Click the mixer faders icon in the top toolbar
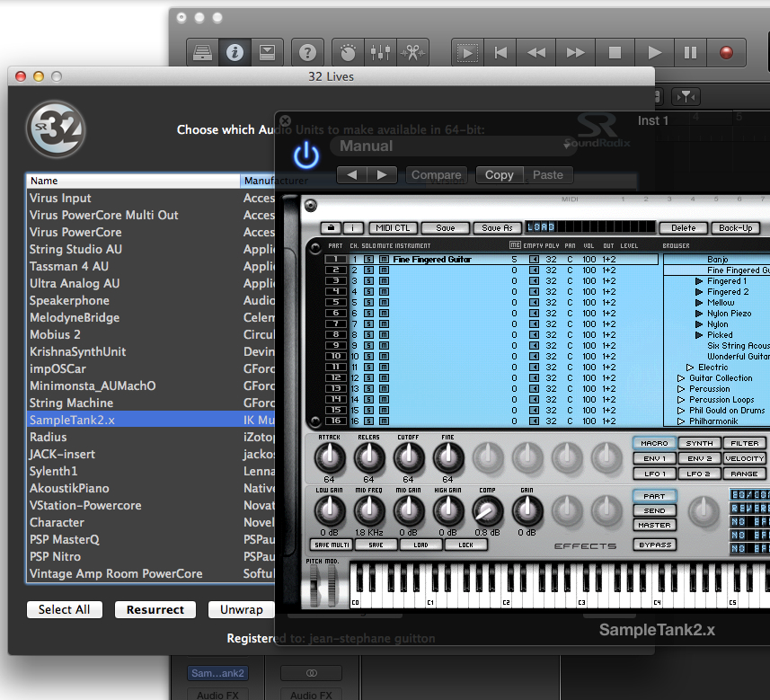This screenshot has height=700, width=770. tap(379, 52)
